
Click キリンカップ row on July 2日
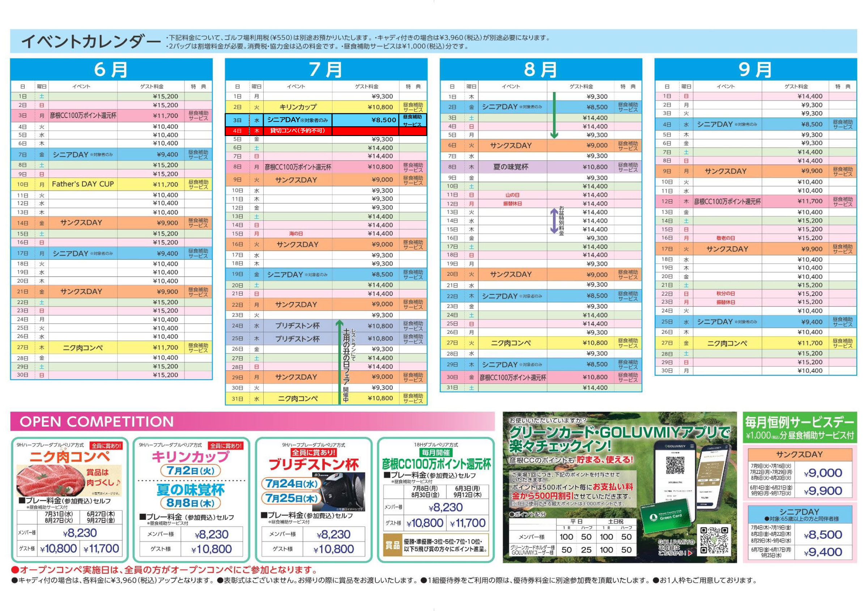[x=326, y=107]
